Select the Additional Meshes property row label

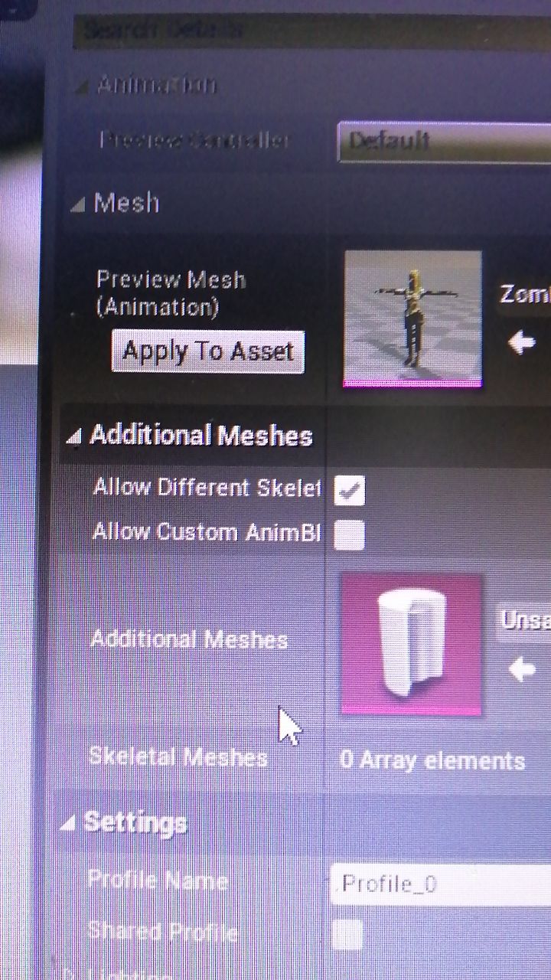click(x=189, y=640)
